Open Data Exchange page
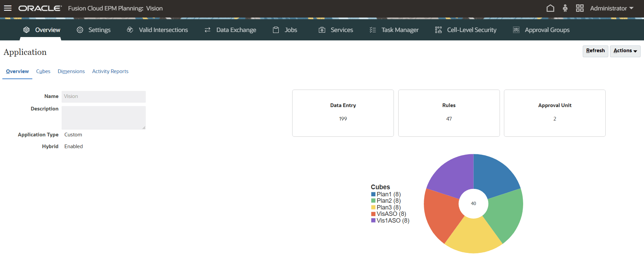 click(x=236, y=30)
